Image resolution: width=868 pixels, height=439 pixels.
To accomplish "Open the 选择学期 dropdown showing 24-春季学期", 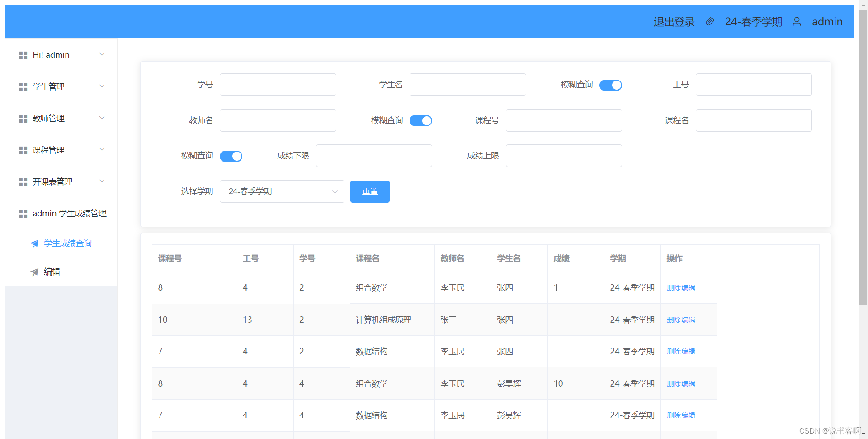I will coord(282,191).
